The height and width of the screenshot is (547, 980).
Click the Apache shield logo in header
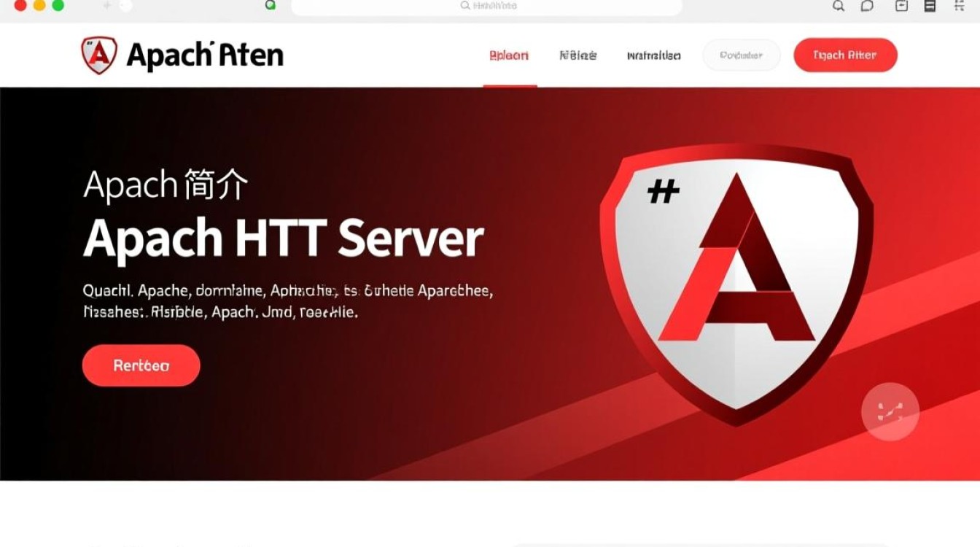[99, 55]
